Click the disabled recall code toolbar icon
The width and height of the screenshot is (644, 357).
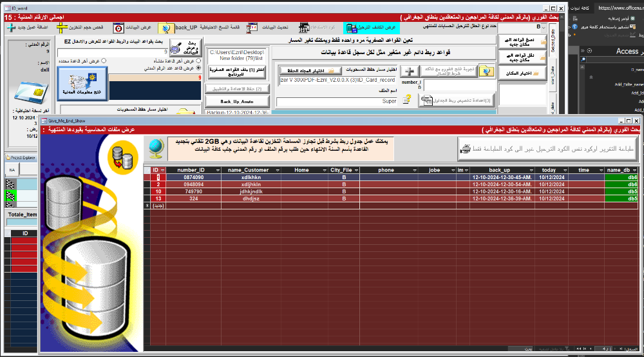point(304,28)
